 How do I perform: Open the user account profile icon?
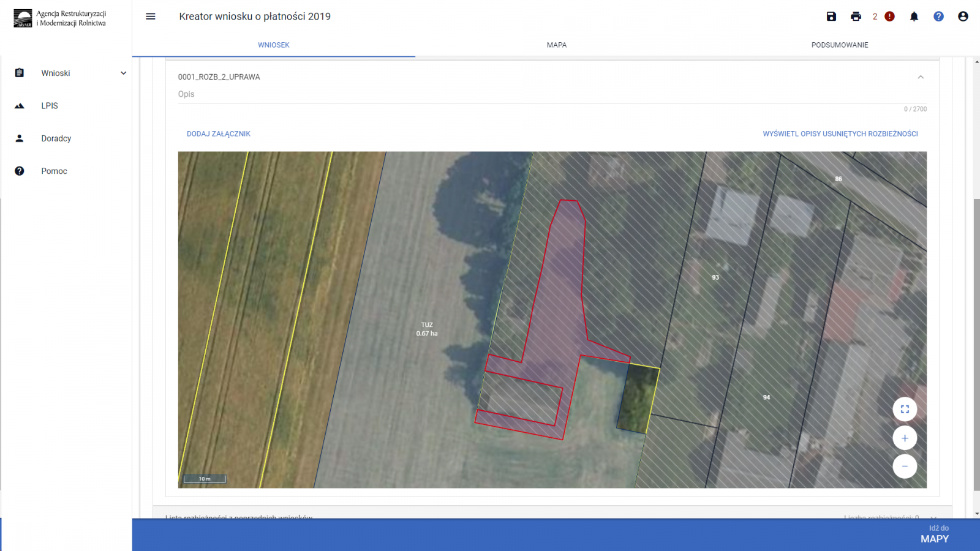pyautogui.click(x=963, y=17)
